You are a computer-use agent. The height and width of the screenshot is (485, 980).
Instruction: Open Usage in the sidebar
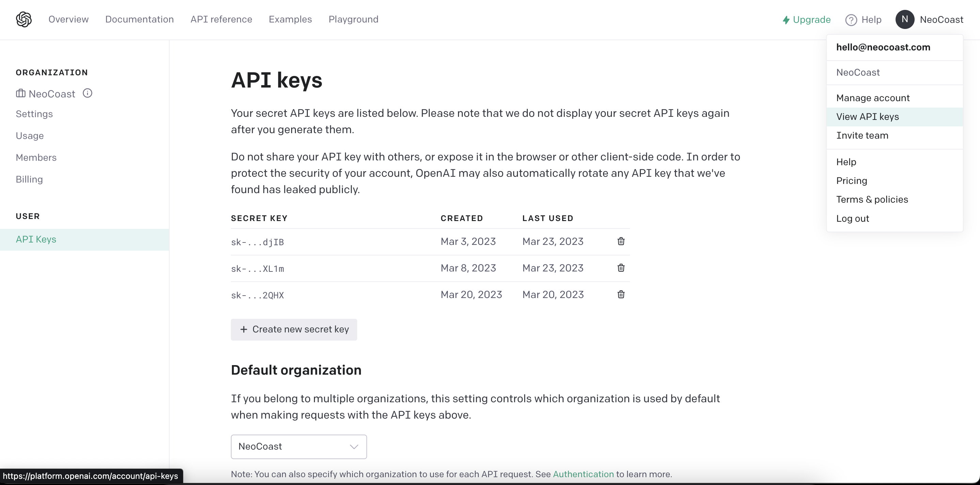pyautogui.click(x=30, y=136)
